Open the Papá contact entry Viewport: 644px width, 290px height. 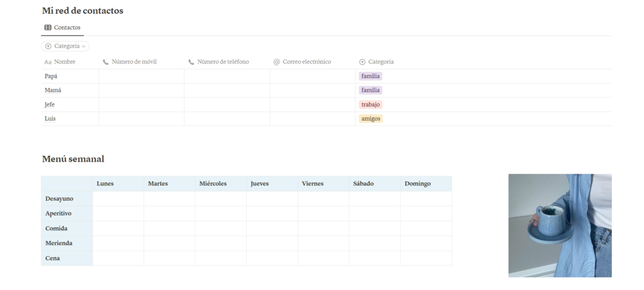coord(51,76)
